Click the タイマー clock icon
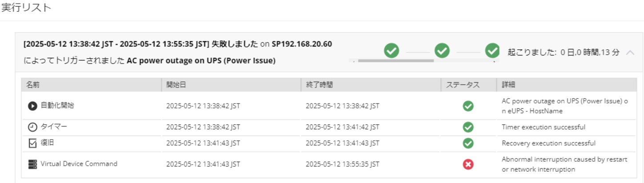The image size is (644, 183). coord(32,127)
